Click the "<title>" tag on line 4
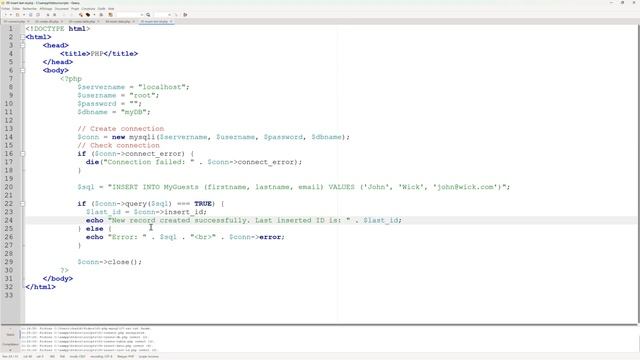 pyautogui.click(x=75, y=54)
